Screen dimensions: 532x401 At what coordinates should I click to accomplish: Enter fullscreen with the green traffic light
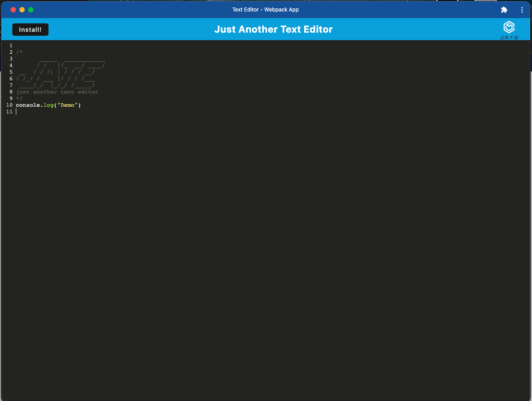[31, 9]
